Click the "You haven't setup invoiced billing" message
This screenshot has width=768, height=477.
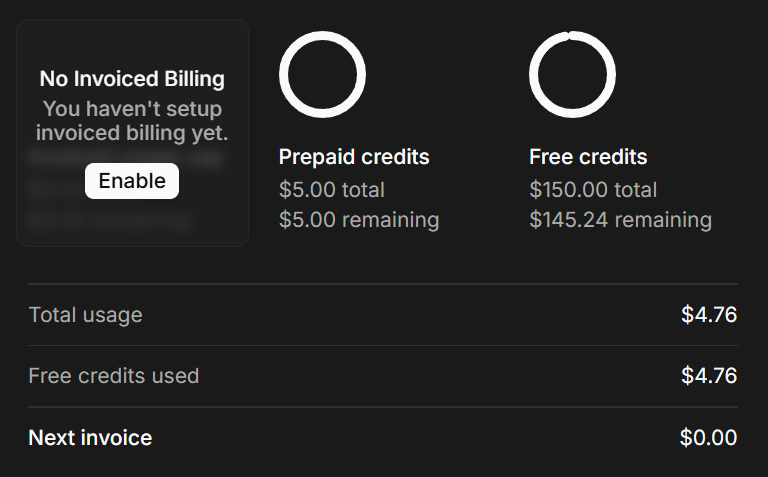click(132, 120)
